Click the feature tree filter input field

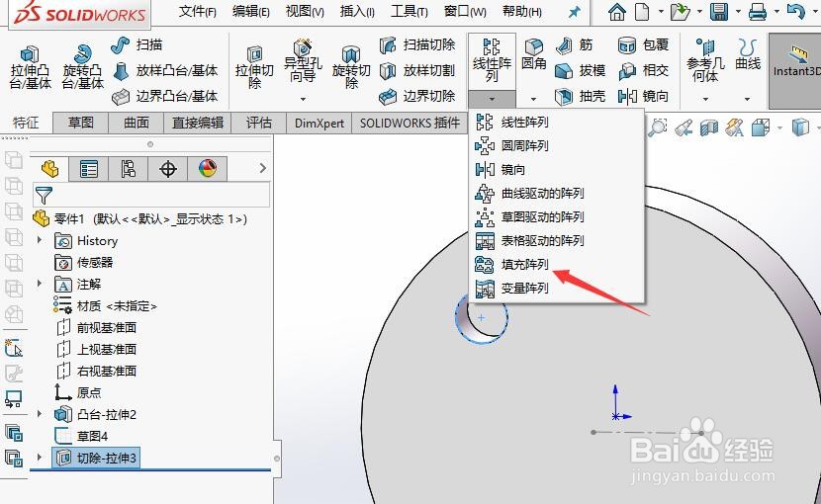pos(151,195)
